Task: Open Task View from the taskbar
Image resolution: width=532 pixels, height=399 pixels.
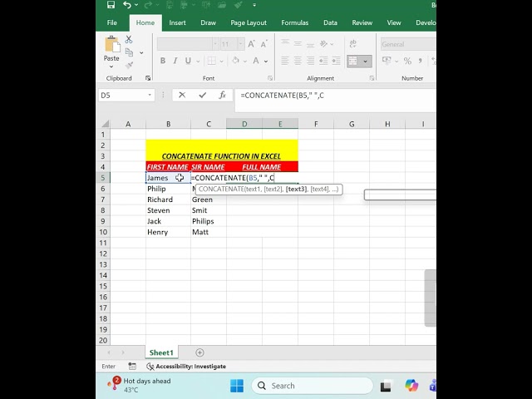Action: click(x=386, y=386)
